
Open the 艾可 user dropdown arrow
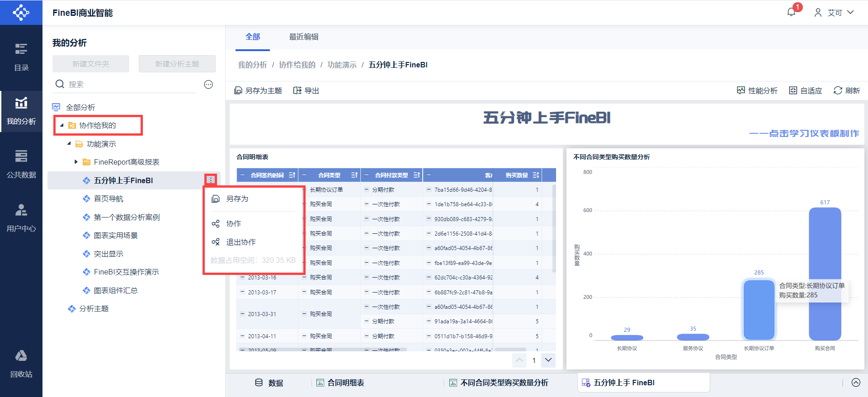[850, 12]
